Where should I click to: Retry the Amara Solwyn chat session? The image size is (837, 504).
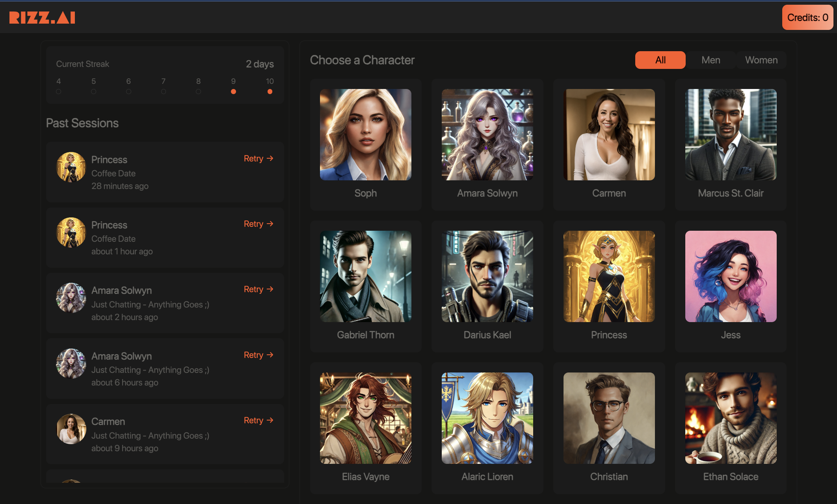259,290
